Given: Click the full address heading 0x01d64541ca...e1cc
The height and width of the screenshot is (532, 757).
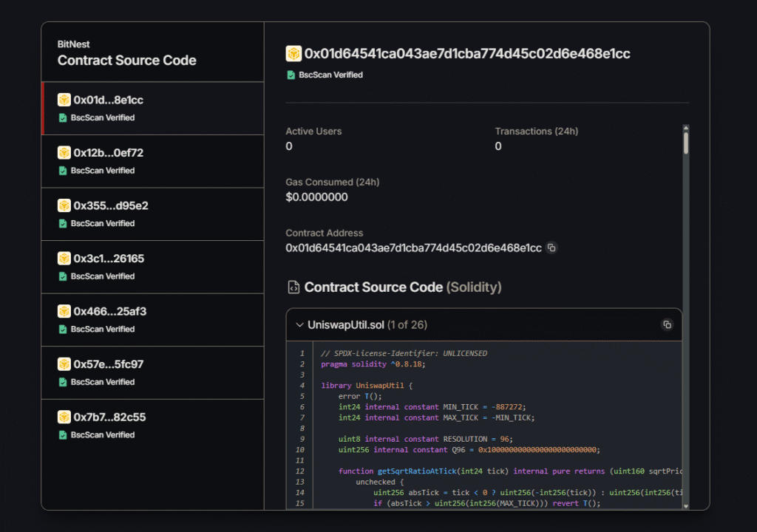Looking at the screenshot, I should coord(467,54).
